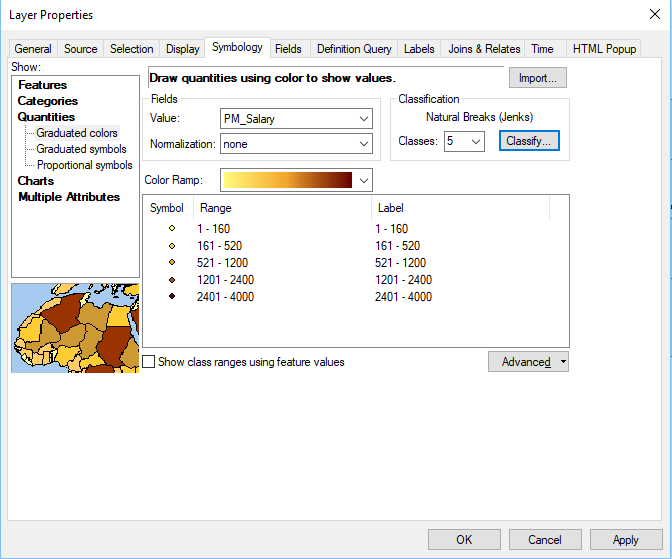
Task: Click the Classify button
Action: pyautogui.click(x=529, y=142)
